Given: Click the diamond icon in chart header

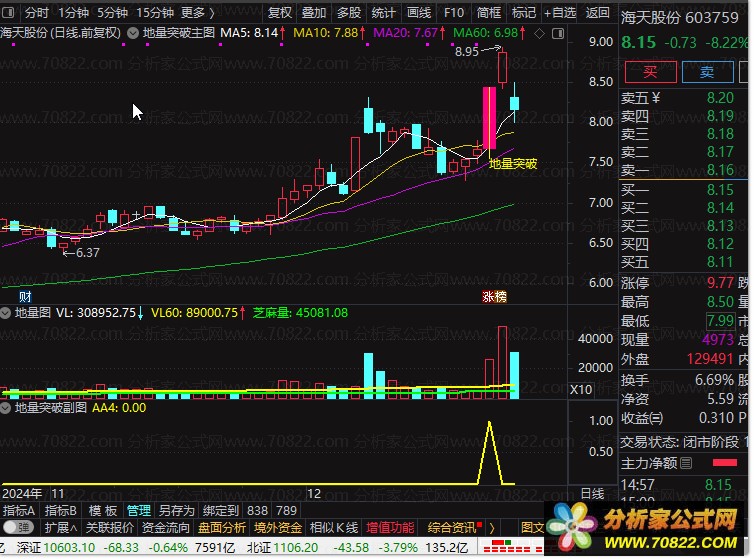Looking at the screenshot, I should pyautogui.click(x=540, y=33).
